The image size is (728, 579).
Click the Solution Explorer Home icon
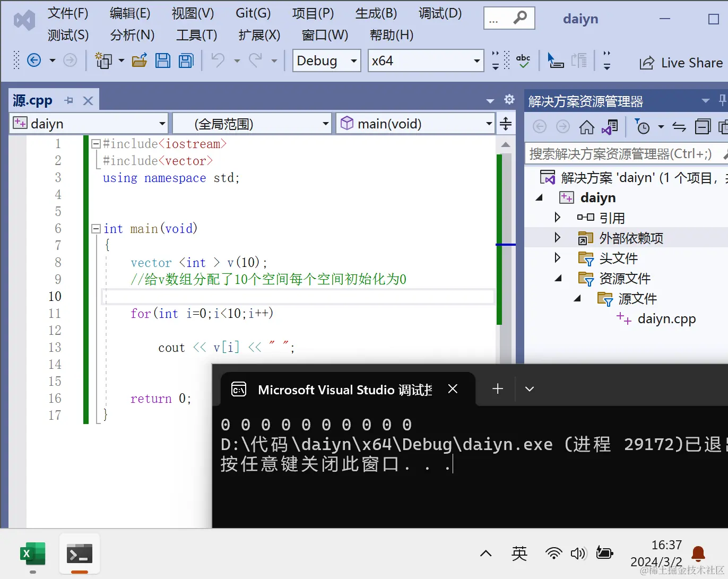(x=586, y=127)
